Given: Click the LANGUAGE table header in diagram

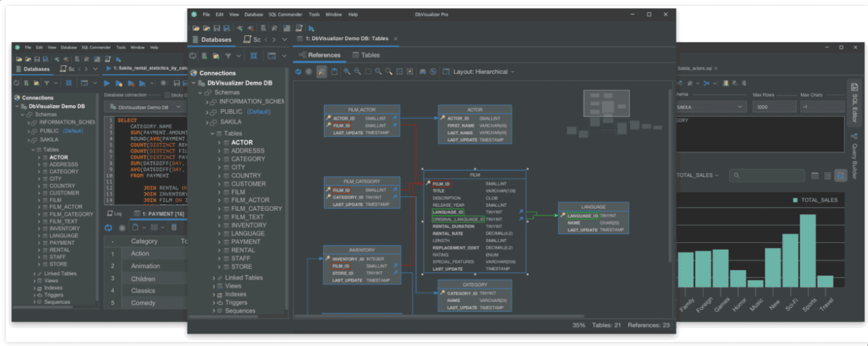Looking at the screenshot, I should (x=594, y=206).
